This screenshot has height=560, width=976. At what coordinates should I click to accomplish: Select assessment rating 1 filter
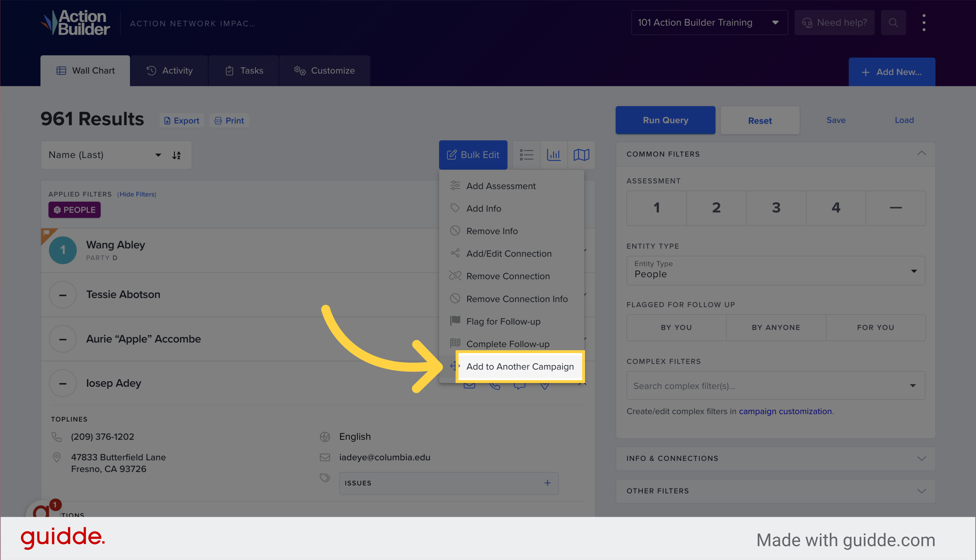(656, 208)
